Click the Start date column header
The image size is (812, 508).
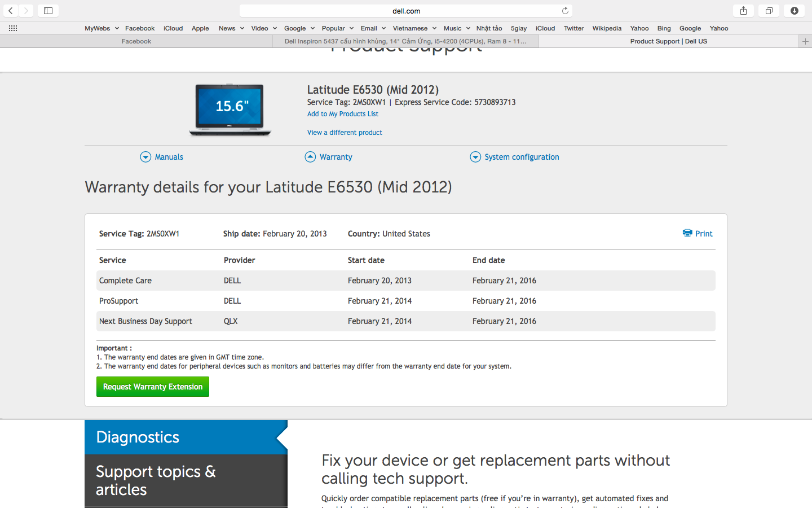pyautogui.click(x=366, y=260)
